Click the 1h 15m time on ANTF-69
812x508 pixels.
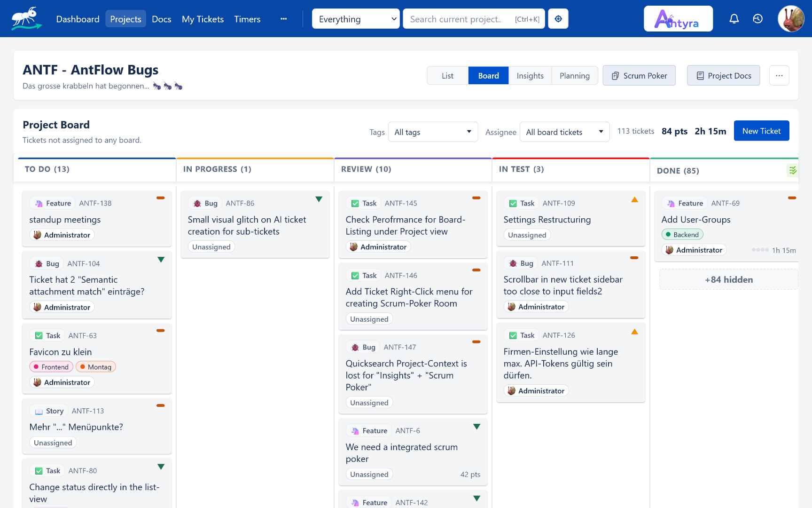[x=784, y=250]
